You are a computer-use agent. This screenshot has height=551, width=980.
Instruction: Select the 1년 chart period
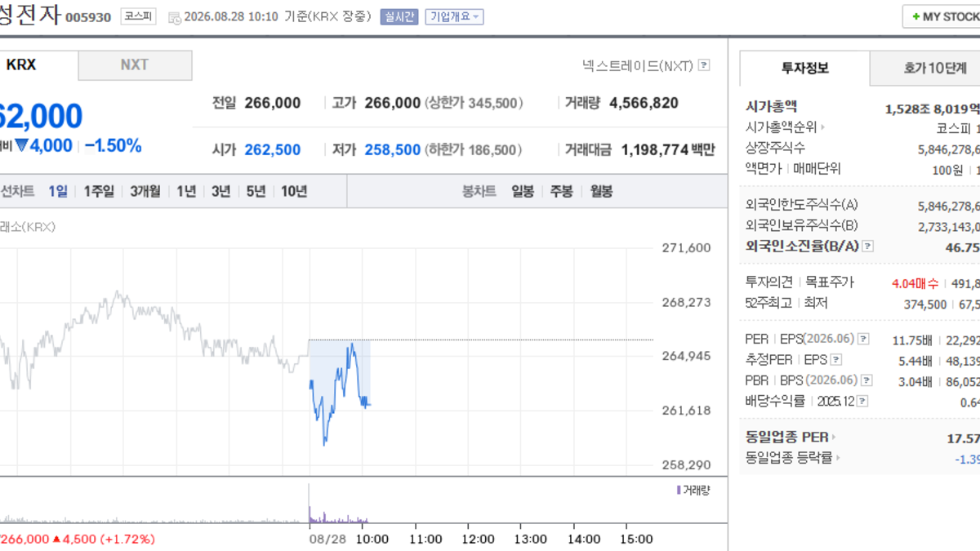click(187, 191)
